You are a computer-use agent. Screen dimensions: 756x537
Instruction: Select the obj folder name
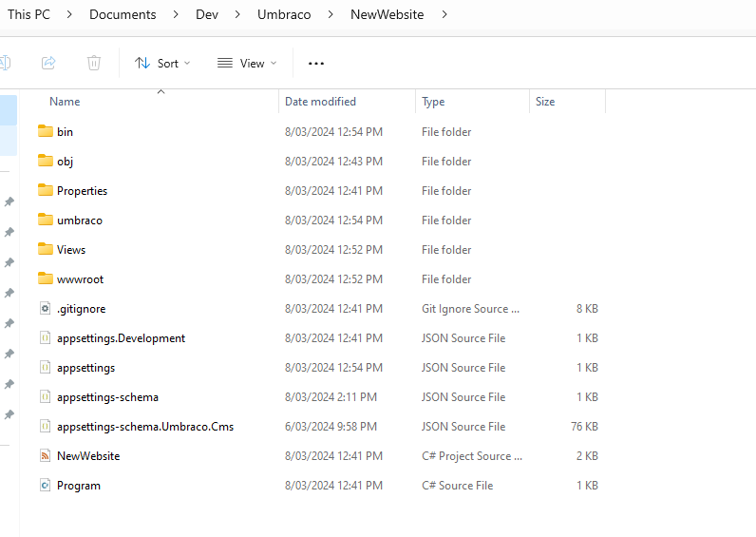[x=65, y=162]
